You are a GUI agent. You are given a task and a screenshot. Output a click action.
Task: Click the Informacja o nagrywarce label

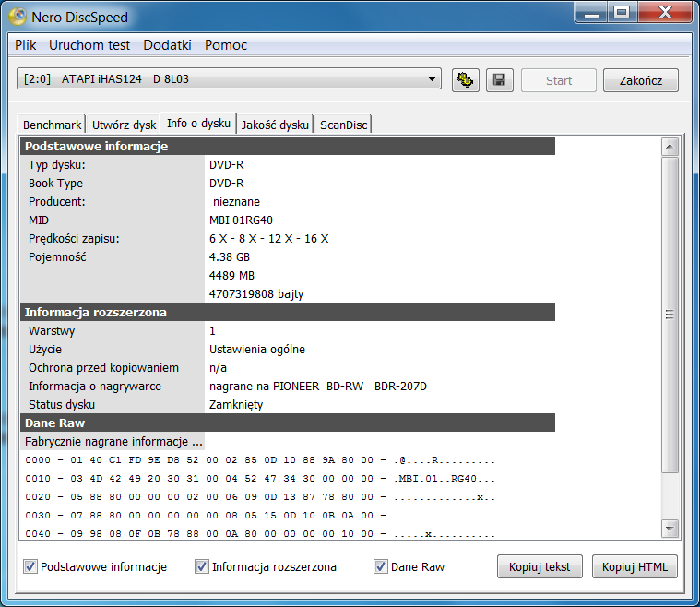(95, 387)
